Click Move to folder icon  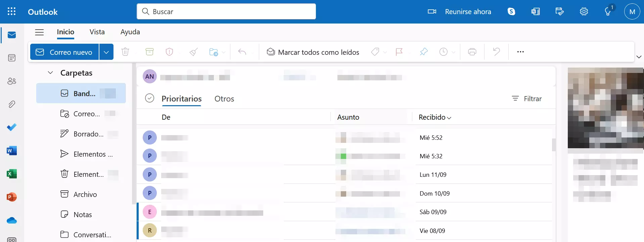pos(214,52)
